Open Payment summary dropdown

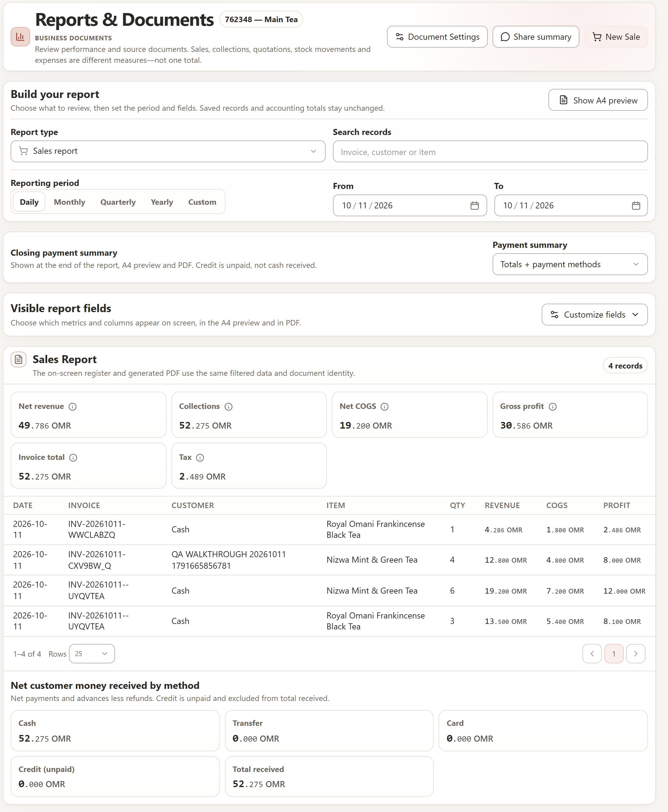tap(570, 264)
